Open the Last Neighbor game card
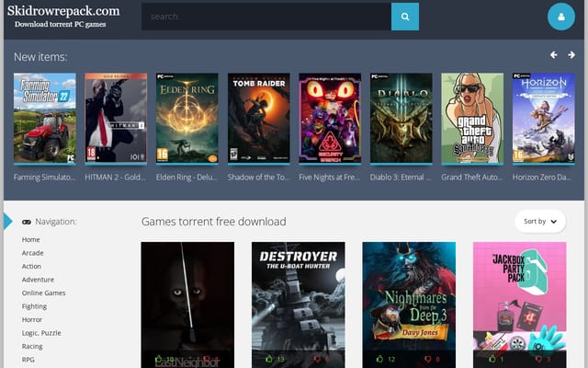The height and width of the screenshot is (368, 588). tap(187, 305)
